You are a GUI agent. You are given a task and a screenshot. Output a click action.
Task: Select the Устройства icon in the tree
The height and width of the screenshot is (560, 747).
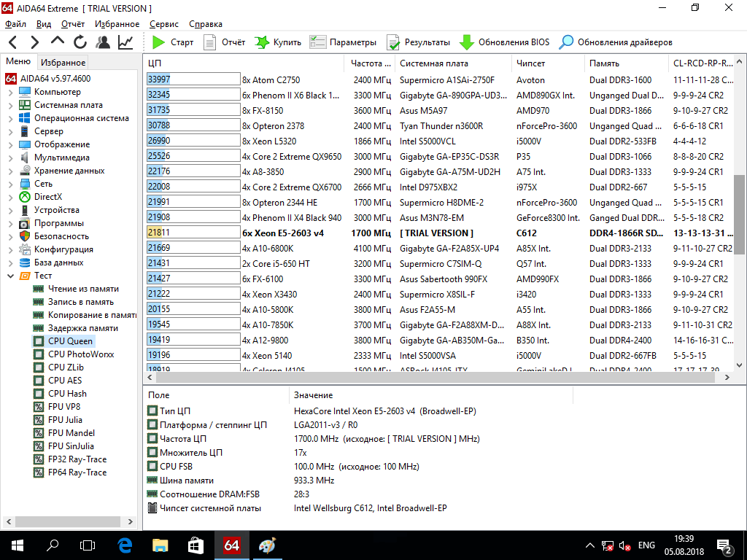click(x=25, y=210)
